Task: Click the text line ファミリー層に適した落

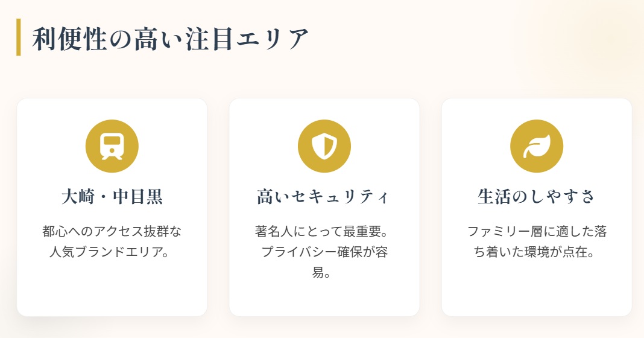Action: (537, 231)
